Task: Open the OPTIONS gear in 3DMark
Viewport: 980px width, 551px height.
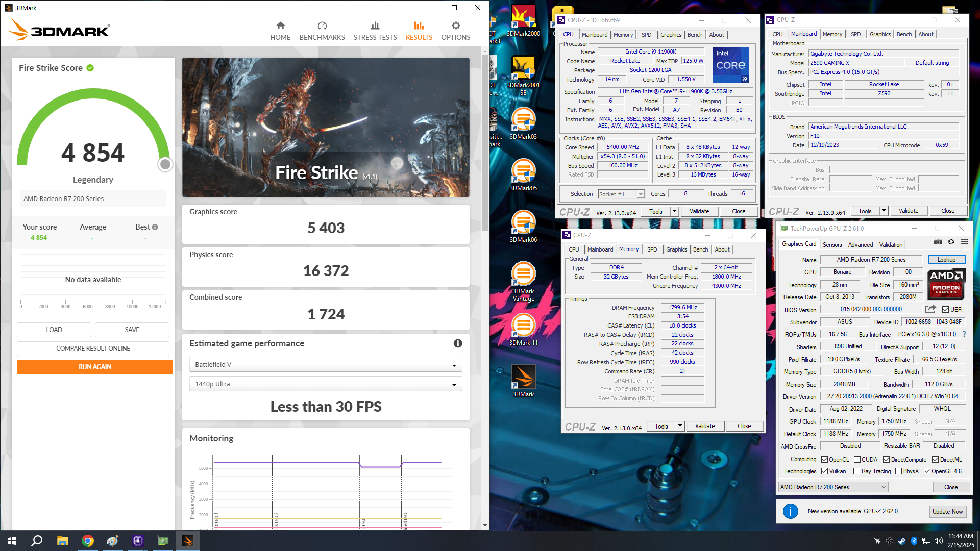Action: click(456, 31)
